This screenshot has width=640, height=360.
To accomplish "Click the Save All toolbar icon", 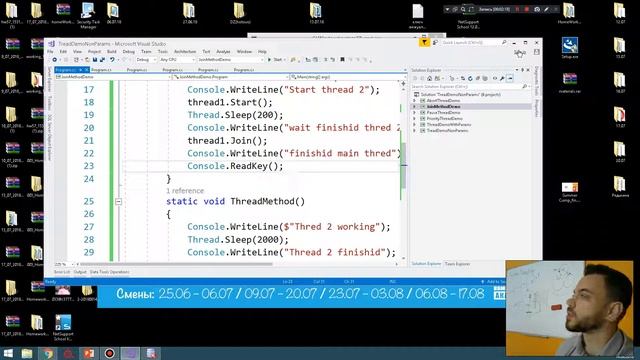I will click(x=102, y=60).
